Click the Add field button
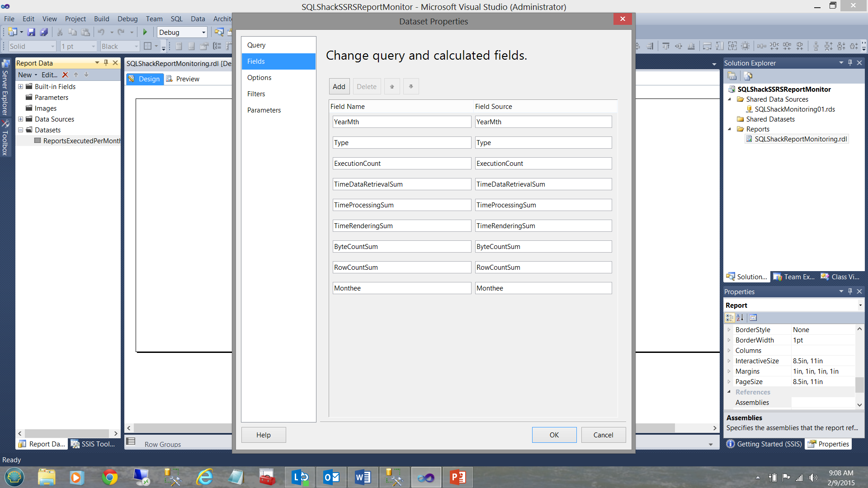This screenshot has width=868, height=488. (x=339, y=86)
